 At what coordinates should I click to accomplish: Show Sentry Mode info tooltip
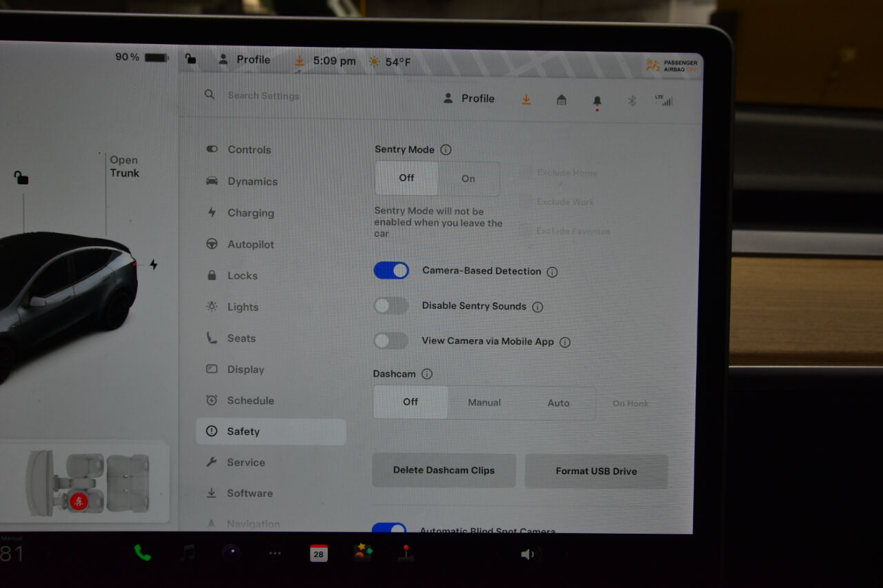pos(446,150)
